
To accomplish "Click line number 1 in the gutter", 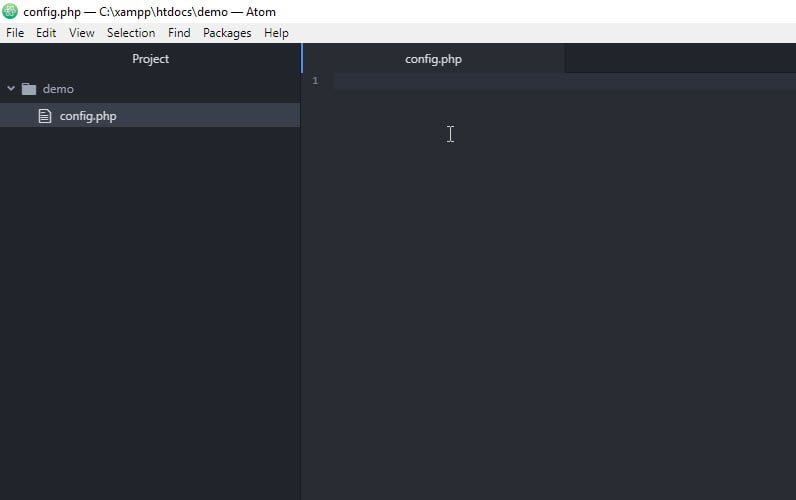I will coord(315,81).
